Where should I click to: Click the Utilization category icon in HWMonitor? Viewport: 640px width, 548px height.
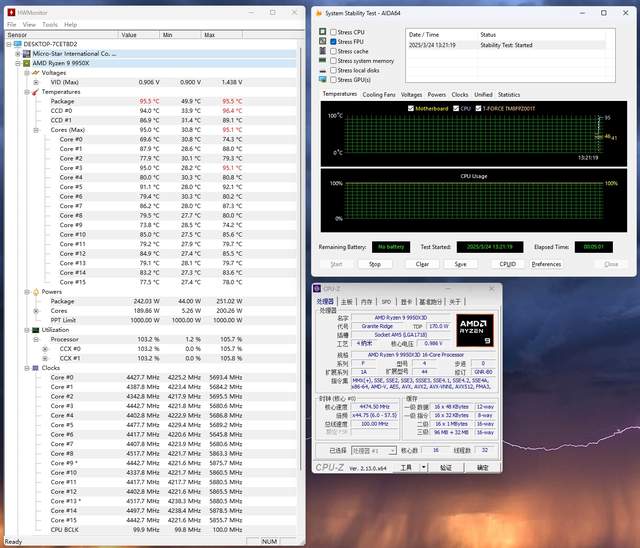click(36, 329)
